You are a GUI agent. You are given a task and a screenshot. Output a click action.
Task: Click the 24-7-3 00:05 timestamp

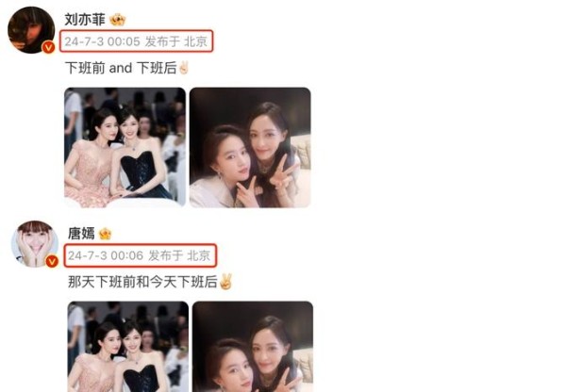tap(103, 41)
